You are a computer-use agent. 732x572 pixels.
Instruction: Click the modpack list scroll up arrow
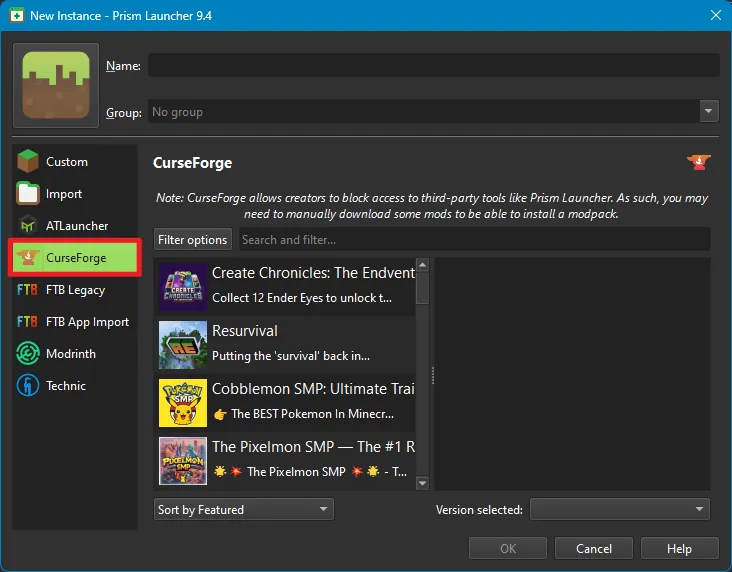coord(422,265)
